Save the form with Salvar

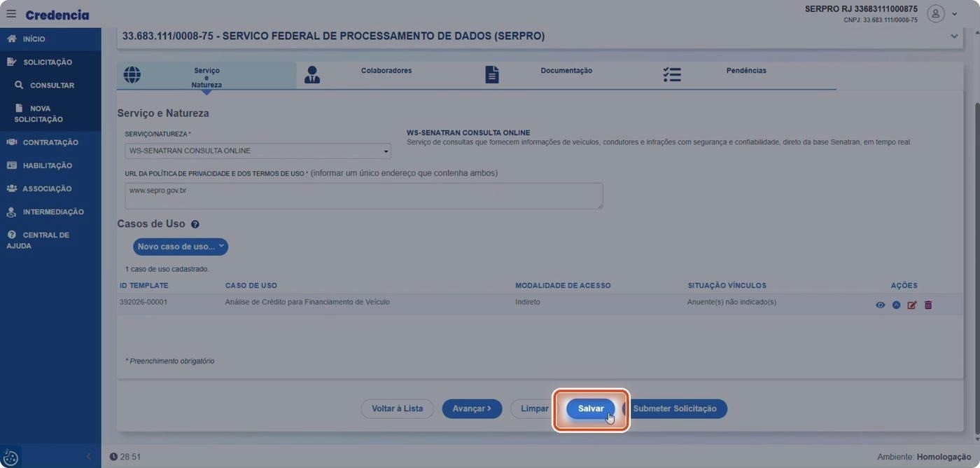pos(591,408)
